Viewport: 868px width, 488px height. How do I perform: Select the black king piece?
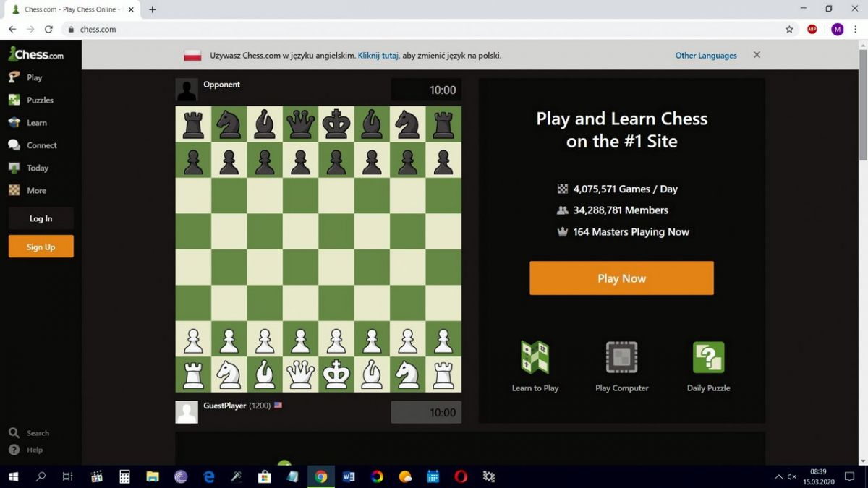[x=336, y=124]
